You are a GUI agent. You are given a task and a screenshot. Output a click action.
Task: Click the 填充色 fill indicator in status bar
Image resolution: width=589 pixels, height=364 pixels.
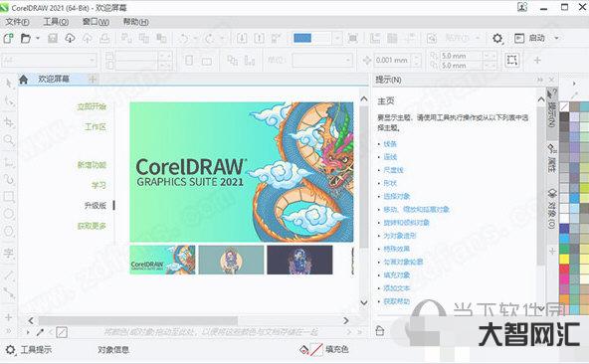(x=324, y=350)
